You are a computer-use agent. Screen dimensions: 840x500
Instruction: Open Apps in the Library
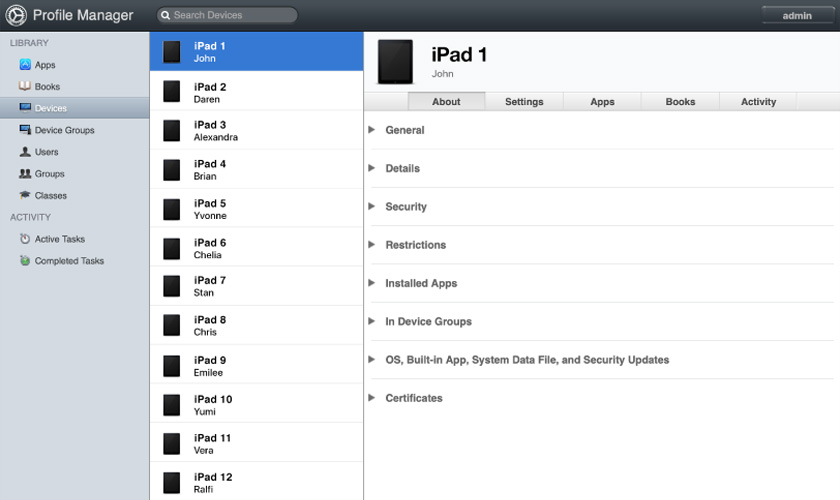45,65
